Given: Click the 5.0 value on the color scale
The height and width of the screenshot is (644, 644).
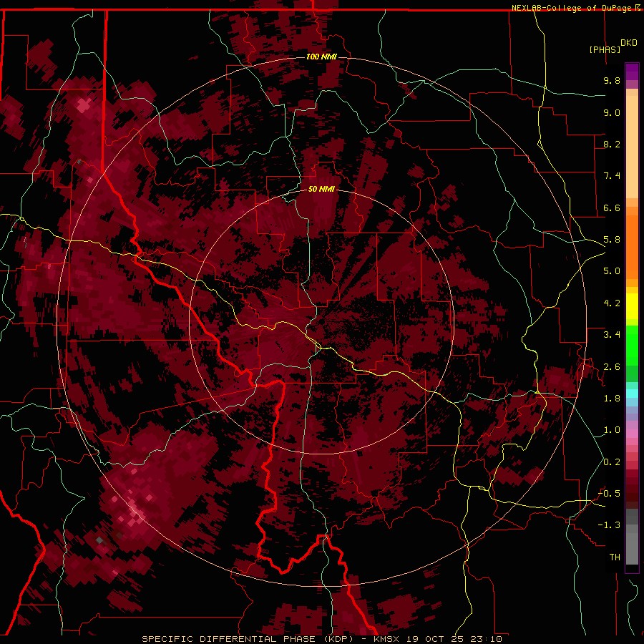Looking at the screenshot, I should (x=612, y=271).
